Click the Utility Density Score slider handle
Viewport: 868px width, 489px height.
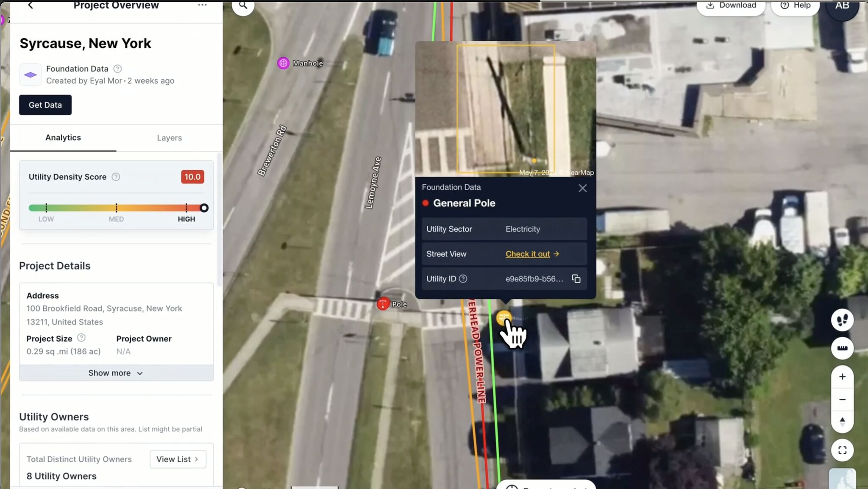pyautogui.click(x=204, y=208)
